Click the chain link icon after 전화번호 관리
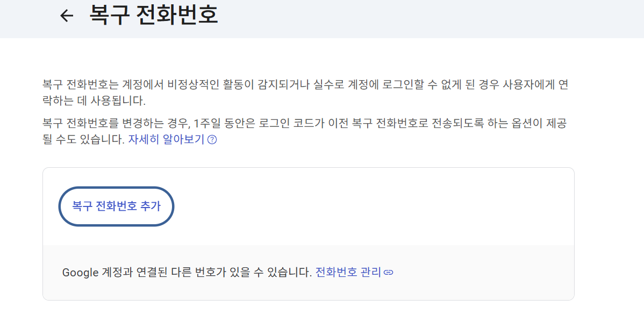The width and height of the screenshot is (644, 314). pyautogui.click(x=389, y=273)
